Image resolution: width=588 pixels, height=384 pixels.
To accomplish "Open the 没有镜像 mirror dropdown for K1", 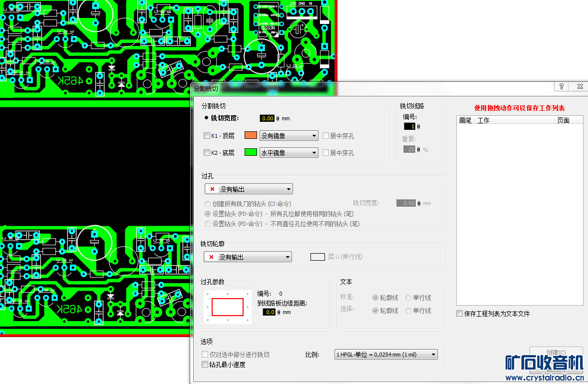I will [289, 136].
